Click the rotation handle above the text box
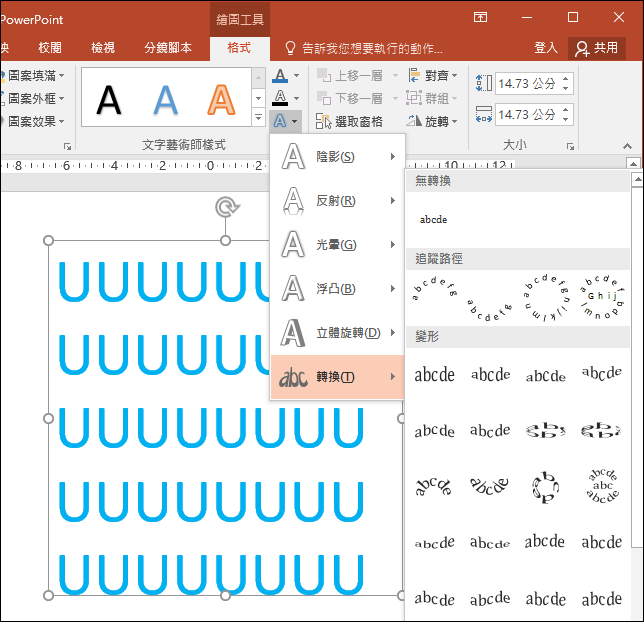Screen dimensions: 644x622 (226, 207)
